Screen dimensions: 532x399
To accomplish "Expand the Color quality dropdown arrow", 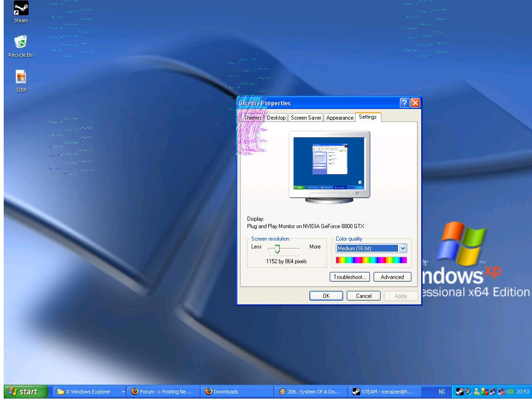I will [x=403, y=248].
